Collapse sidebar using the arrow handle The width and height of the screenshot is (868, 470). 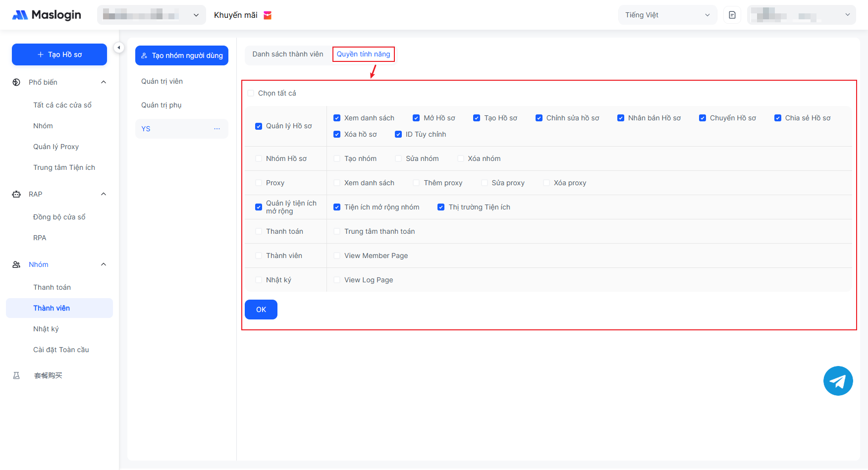pos(119,48)
